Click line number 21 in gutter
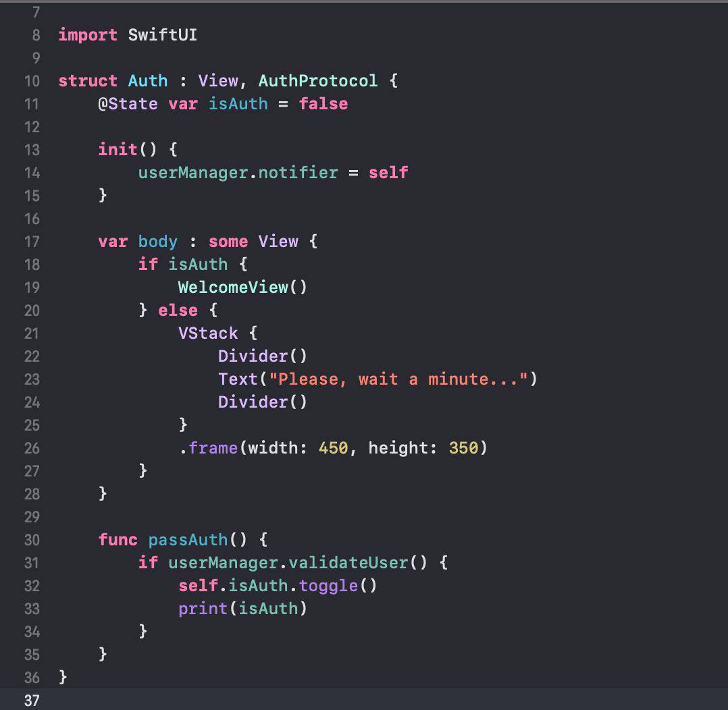The height and width of the screenshot is (710, 728). [x=32, y=333]
